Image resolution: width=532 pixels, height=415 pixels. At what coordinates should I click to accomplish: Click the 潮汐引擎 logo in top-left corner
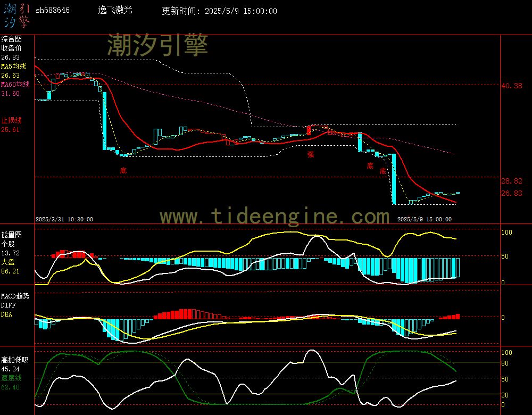point(17,16)
